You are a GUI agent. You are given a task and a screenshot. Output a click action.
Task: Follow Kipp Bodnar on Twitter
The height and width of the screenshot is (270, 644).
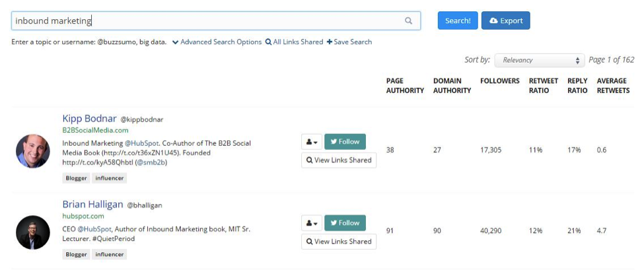tap(345, 141)
